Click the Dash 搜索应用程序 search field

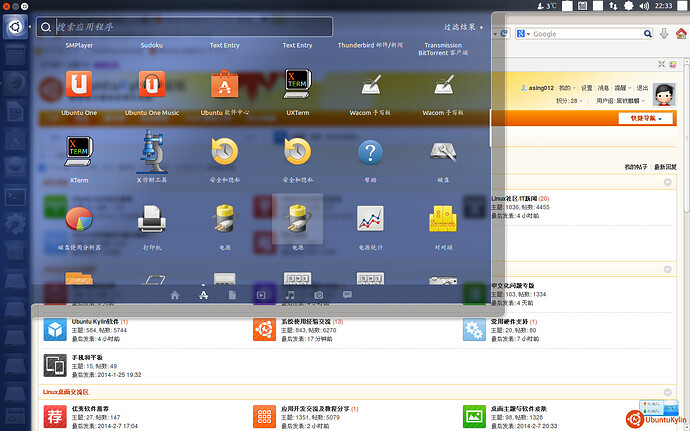point(184,27)
